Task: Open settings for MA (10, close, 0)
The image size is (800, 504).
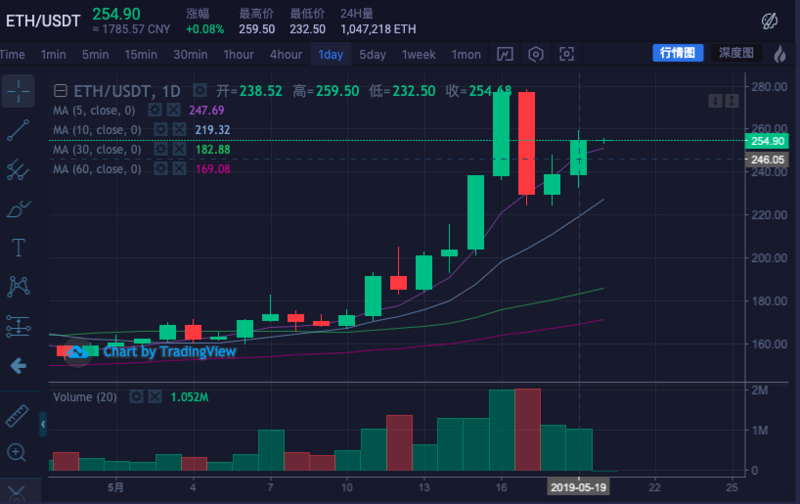Action: pyautogui.click(x=161, y=130)
